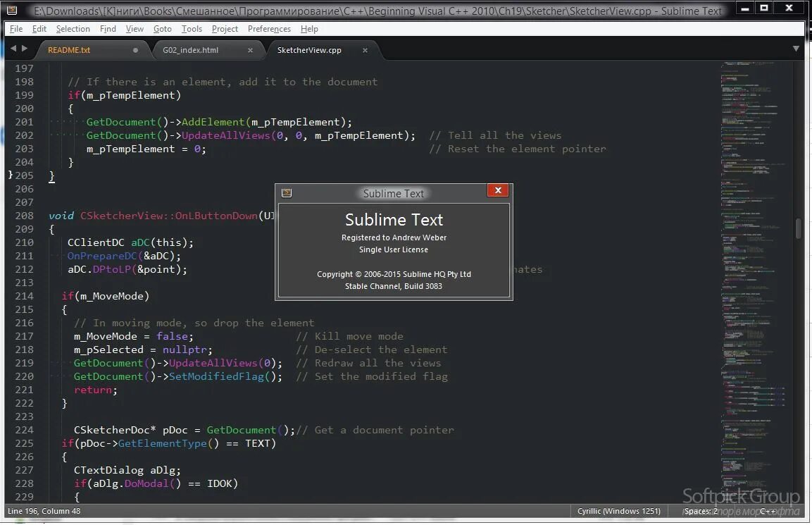Click the 'Reset the element pointer' comment
Screen dimensions: 812x525
pyautogui.click(x=518, y=149)
